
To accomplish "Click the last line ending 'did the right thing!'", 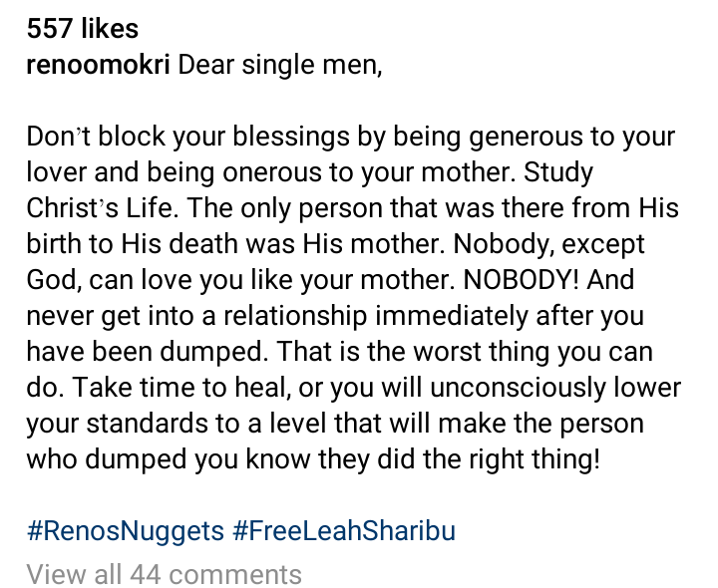I will pyautogui.click(x=313, y=458).
